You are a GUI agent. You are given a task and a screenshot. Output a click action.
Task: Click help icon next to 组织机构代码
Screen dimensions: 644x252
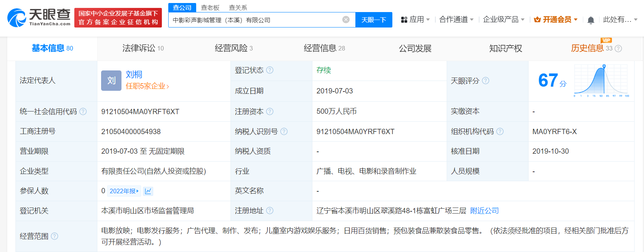[500, 131]
